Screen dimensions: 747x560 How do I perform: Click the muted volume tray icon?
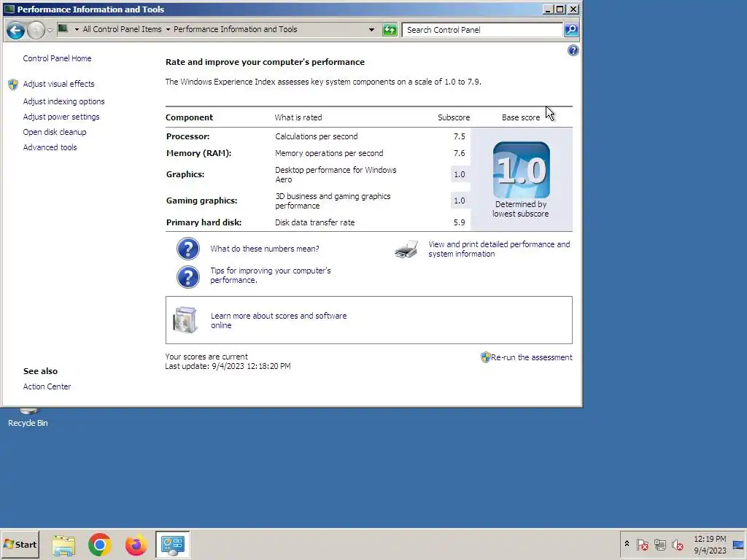pyautogui.click(x=678, y=544)
